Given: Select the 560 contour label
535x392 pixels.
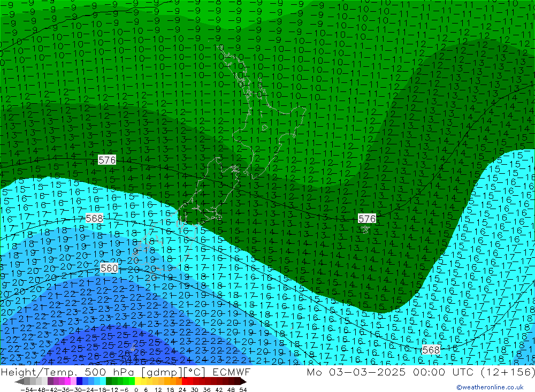Looking at the screenshot, I should click(x=109, y=268).
